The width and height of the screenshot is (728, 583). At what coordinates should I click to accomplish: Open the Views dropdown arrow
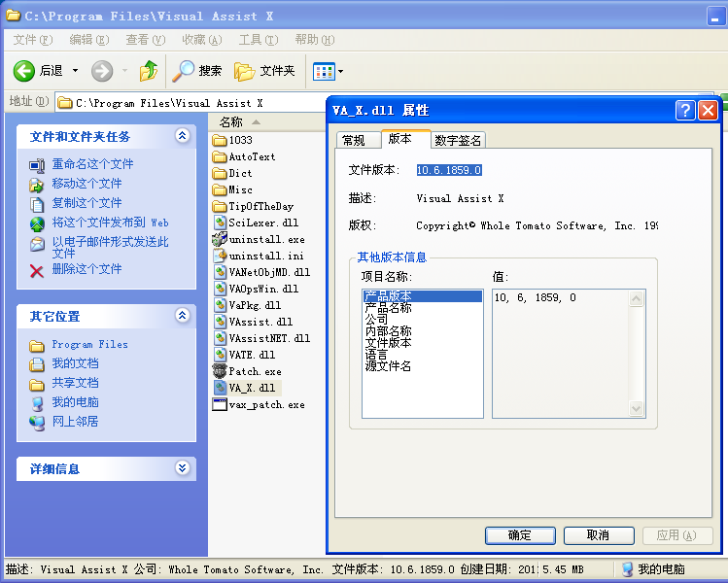coord(341,72)
